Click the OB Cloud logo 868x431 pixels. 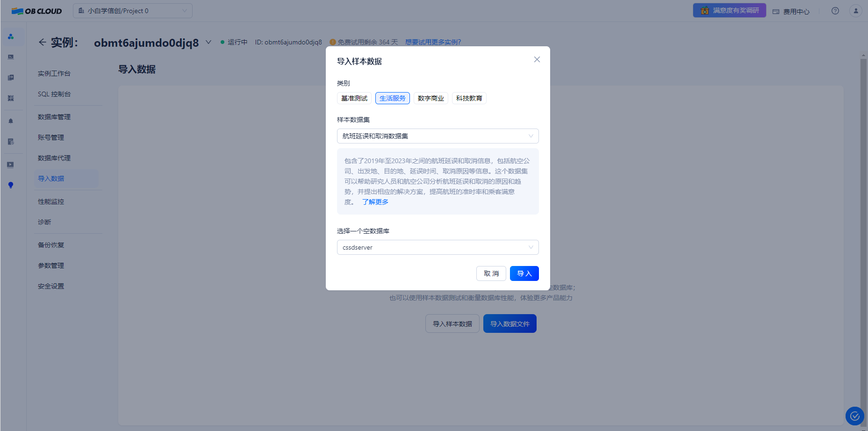point(36,11)
